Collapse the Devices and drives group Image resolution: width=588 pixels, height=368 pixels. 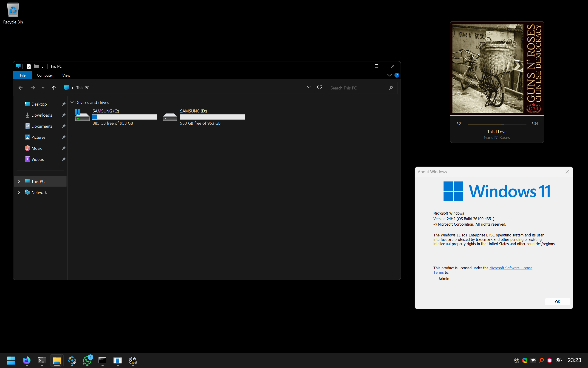coord(72,103)
